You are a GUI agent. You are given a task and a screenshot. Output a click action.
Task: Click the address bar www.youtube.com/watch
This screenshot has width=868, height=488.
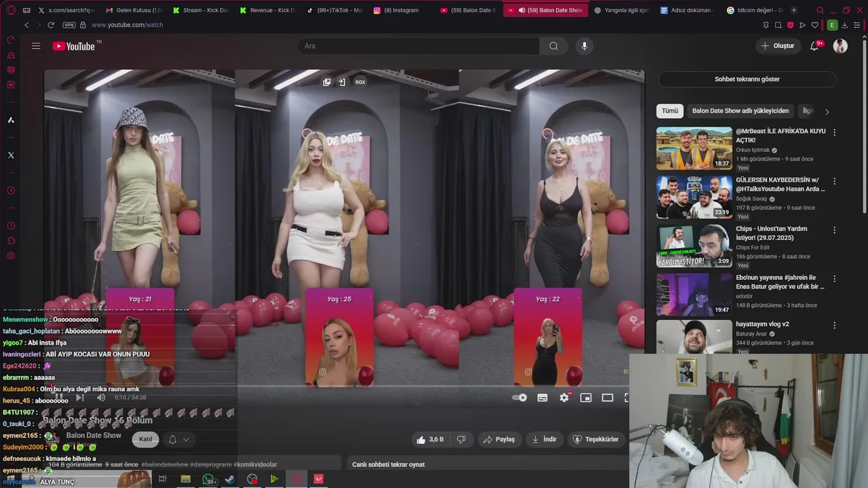pos(127,25)
